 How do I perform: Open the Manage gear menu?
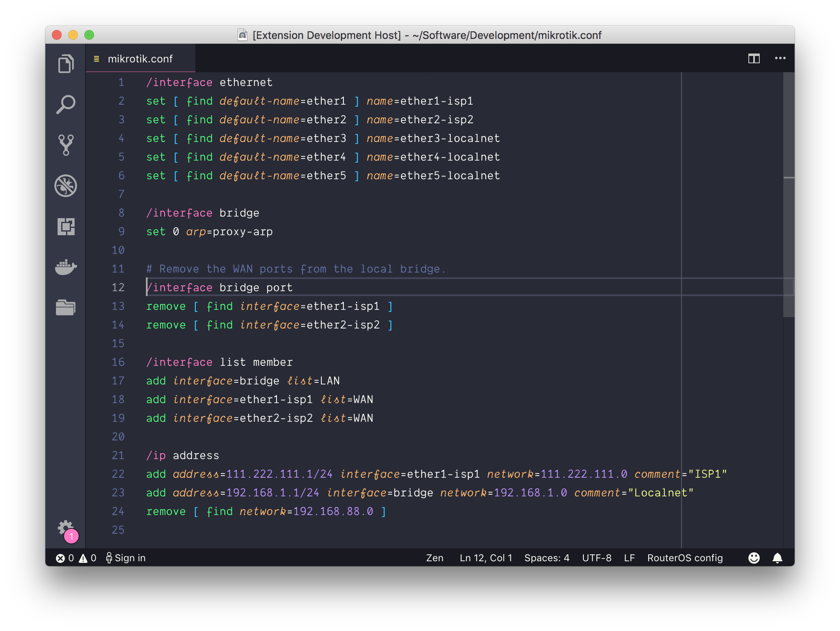click(x=66, y=528)
